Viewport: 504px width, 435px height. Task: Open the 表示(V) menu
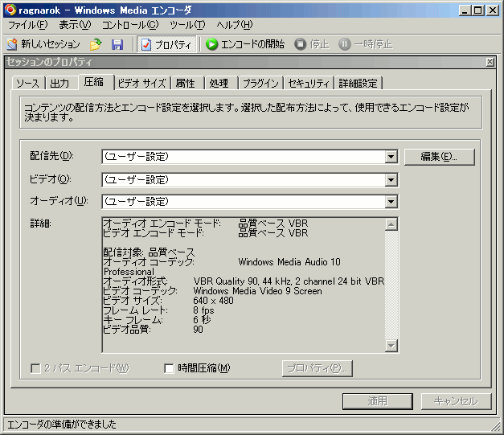(x=75, y=25)
